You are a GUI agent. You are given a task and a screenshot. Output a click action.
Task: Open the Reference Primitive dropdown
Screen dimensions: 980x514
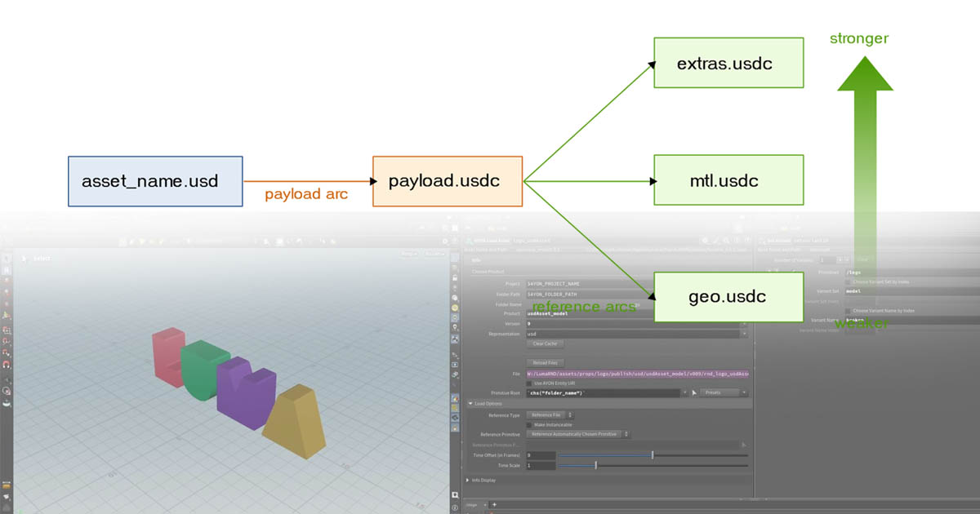(x=577, y=434)
